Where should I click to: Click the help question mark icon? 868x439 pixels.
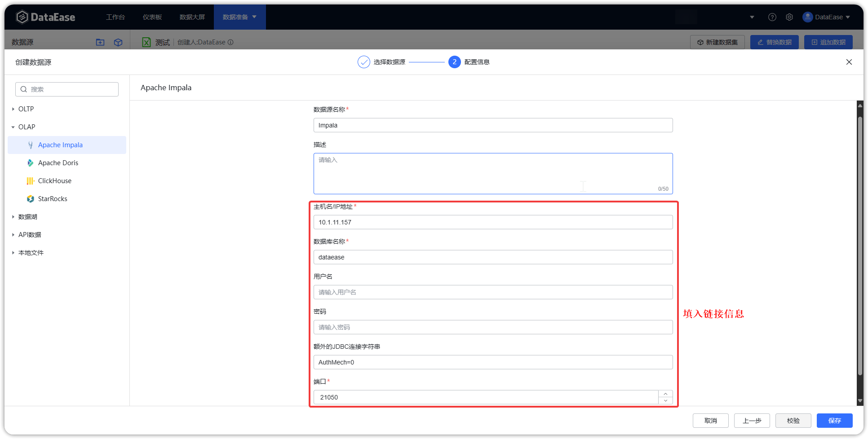pyautogui.click(x=772, y=17)
